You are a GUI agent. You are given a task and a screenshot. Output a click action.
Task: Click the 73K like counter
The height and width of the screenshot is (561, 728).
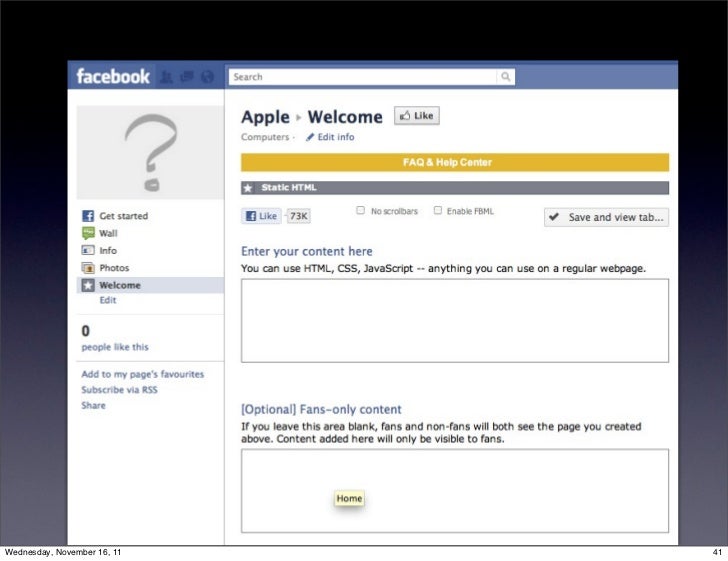click(299, 216)
